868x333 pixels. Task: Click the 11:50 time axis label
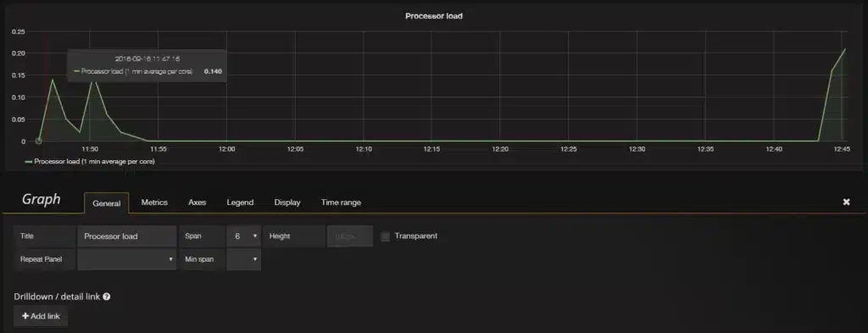click(x=90, y=149)
